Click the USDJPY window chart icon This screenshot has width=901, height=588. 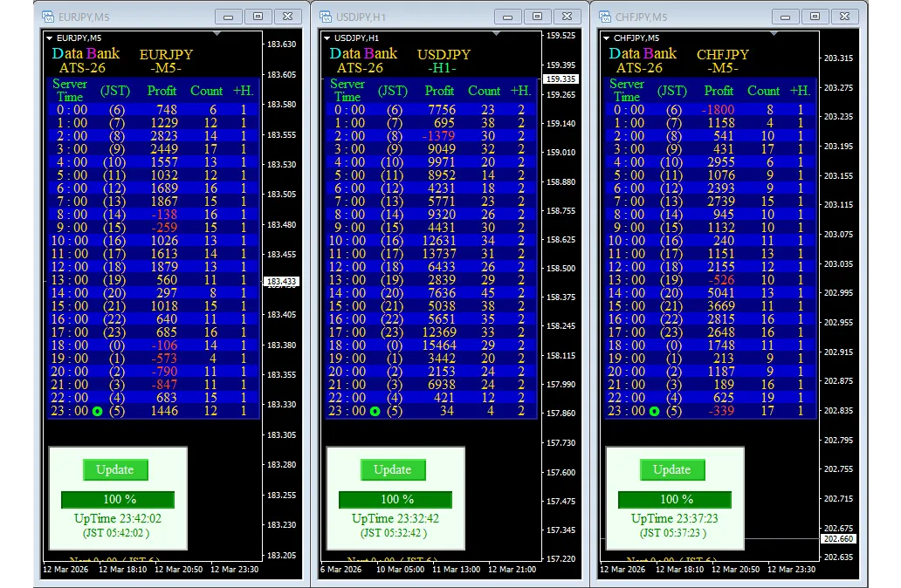point(326,17)
